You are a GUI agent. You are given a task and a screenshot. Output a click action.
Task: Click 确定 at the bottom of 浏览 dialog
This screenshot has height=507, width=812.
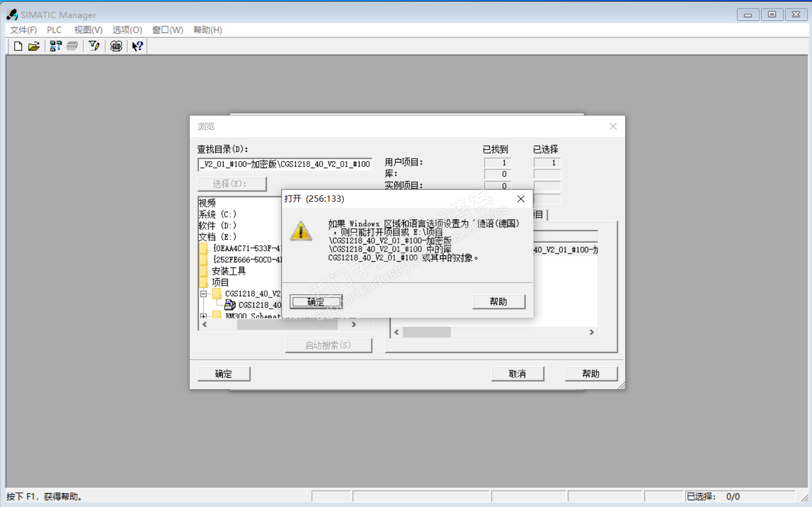[x=224, y=374]
